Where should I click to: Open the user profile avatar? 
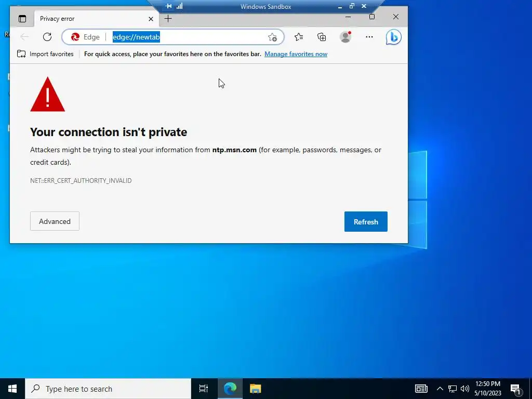pos(345,37)
